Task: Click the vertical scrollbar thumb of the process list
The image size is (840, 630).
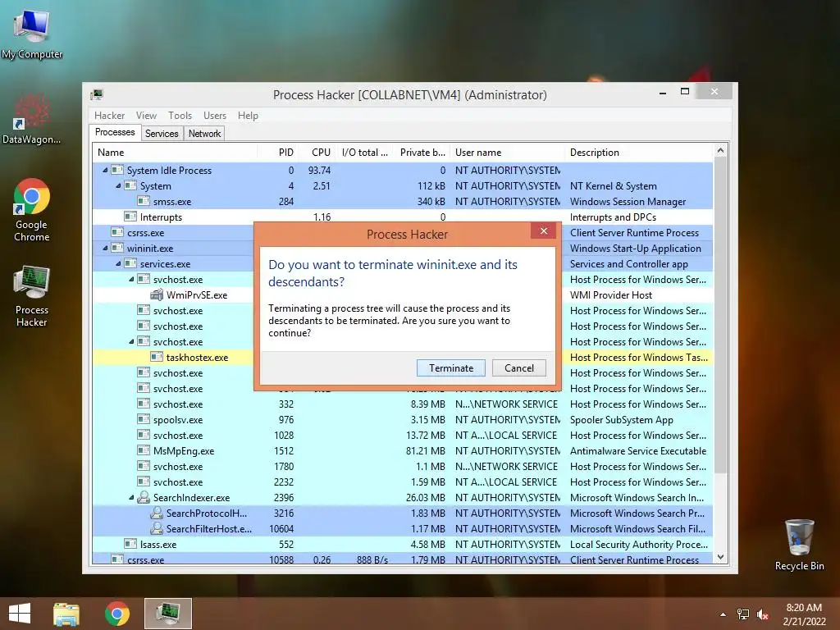Action: click(x=720, y=314)
